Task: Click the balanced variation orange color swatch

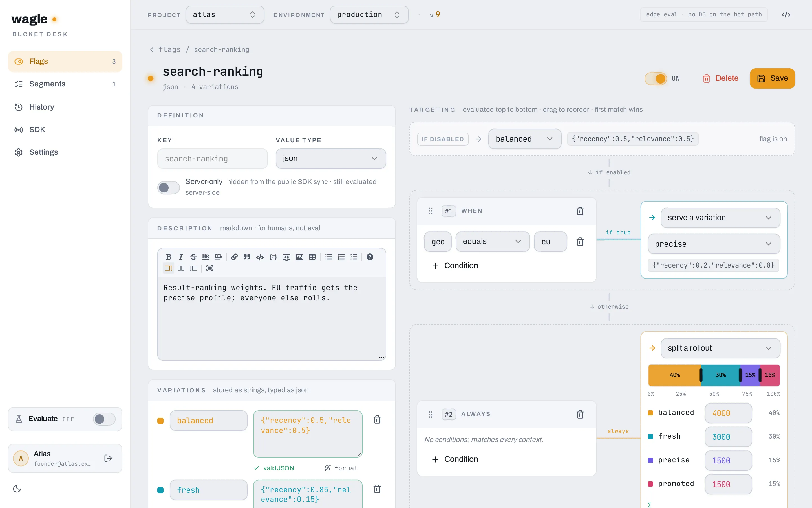Action: (x=160, y=421)
